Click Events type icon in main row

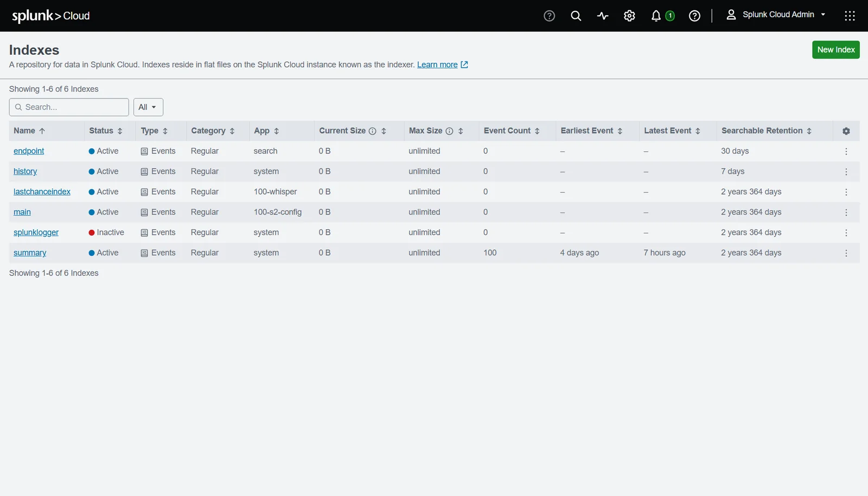[x=144, y=212]
